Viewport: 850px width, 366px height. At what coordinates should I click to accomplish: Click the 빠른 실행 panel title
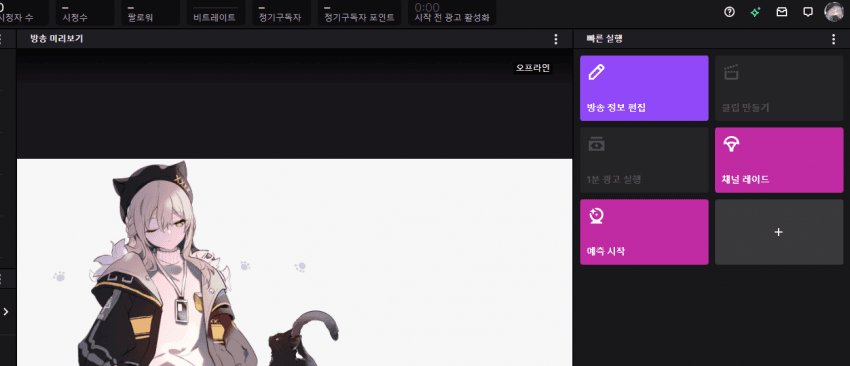pyautogui.click(x=604, y=39)
